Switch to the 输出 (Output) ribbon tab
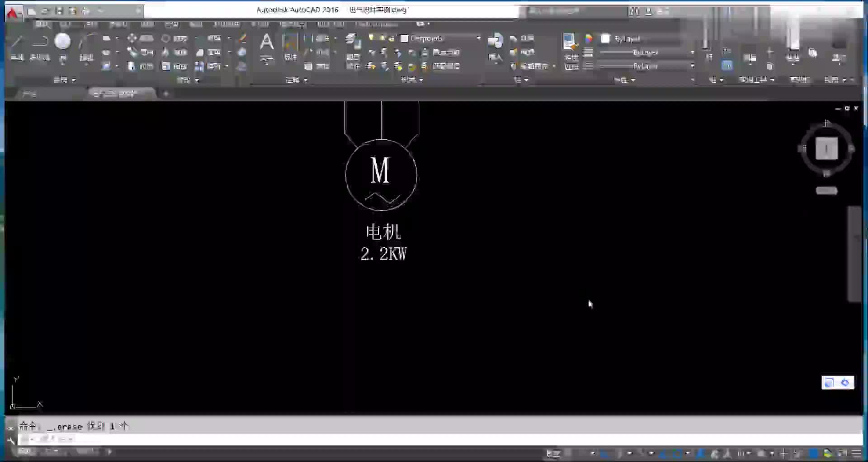This screenshot has width=868, height=462. (x=196, y=24)
